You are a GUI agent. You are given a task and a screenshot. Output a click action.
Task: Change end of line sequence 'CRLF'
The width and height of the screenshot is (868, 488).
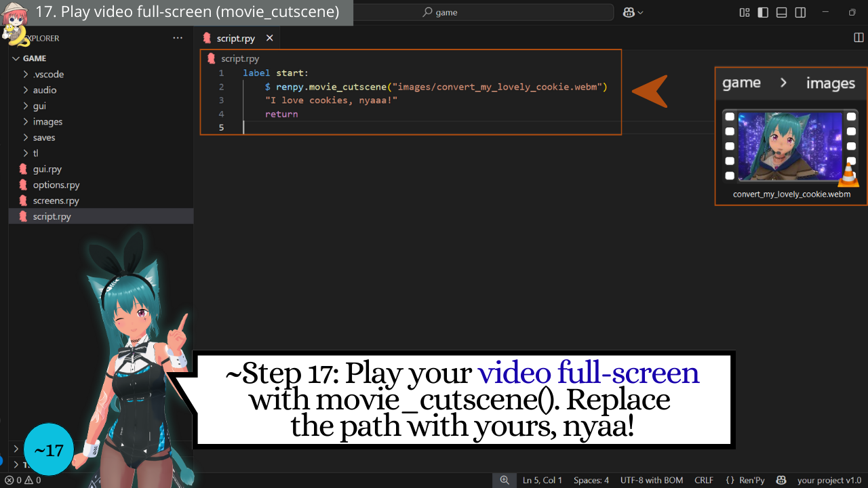point(704,481)
